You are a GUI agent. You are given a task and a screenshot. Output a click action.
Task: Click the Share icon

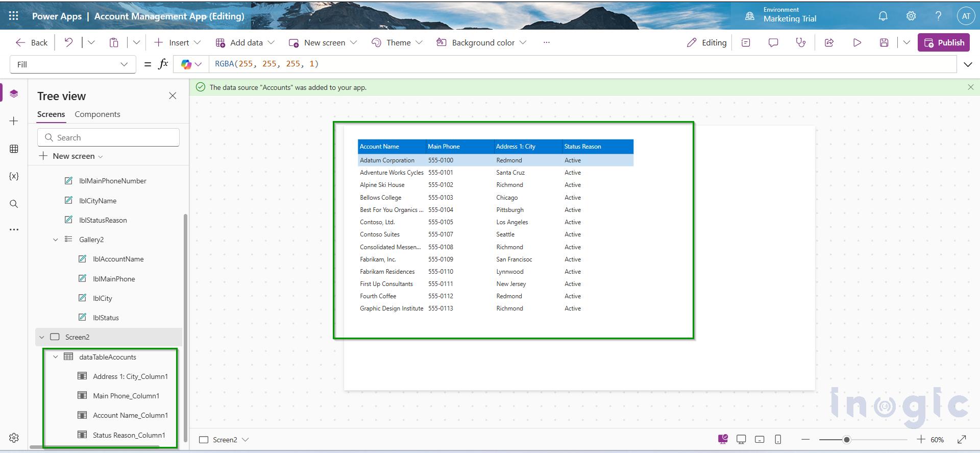point(829,42)
